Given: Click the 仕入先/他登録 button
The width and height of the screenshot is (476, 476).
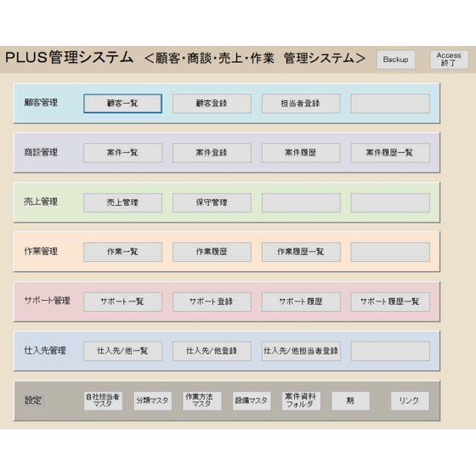Looking at the screenshot, I should point(212,351).
